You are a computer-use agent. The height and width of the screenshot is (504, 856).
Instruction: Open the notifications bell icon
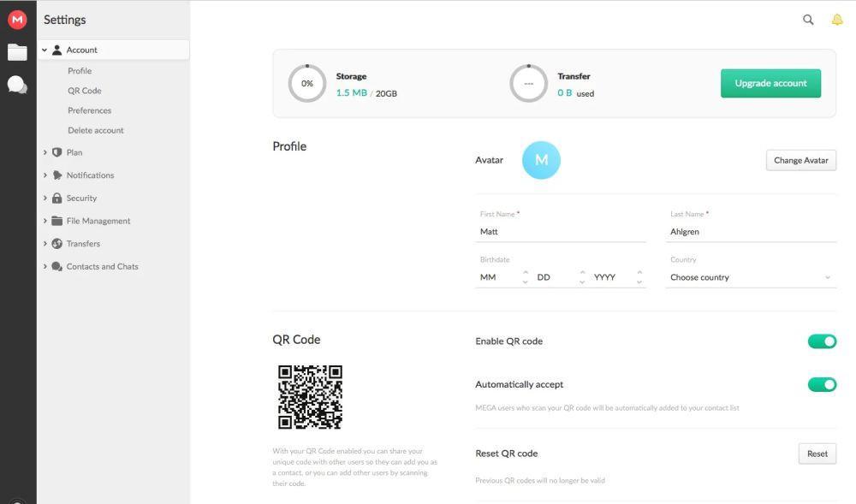click(x=837, y=21)
